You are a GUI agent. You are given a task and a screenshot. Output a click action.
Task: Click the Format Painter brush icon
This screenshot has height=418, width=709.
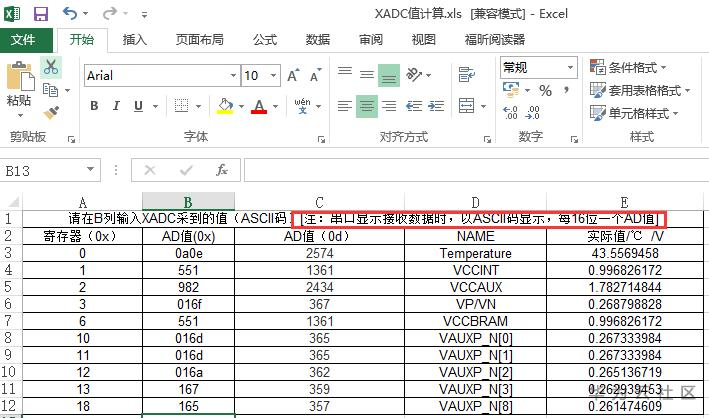click(51, 113)
